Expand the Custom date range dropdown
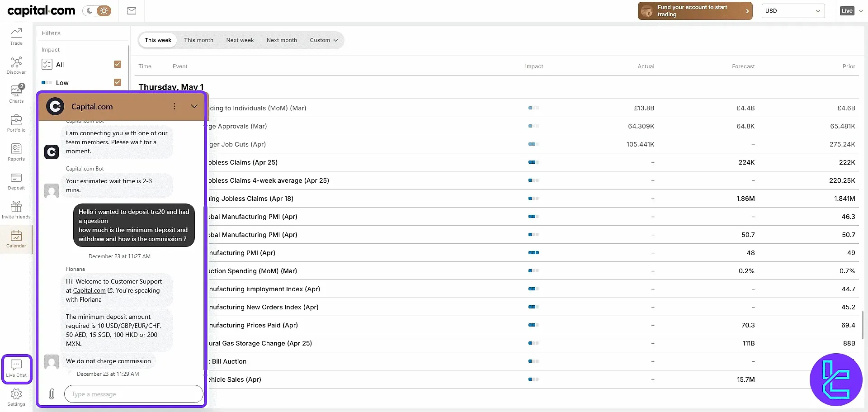The width and height of the screenshot is (868, 412). tap(324, 40)
